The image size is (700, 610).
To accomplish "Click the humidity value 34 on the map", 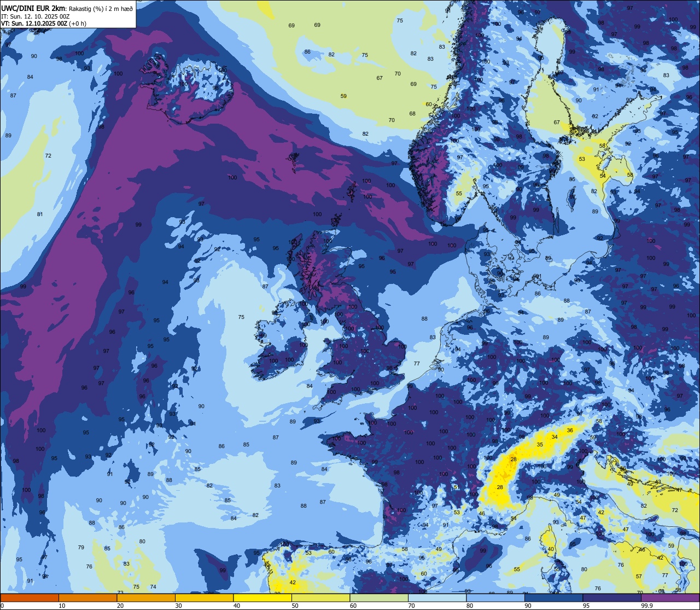I will pyautogui.click(x=555, y=437).
